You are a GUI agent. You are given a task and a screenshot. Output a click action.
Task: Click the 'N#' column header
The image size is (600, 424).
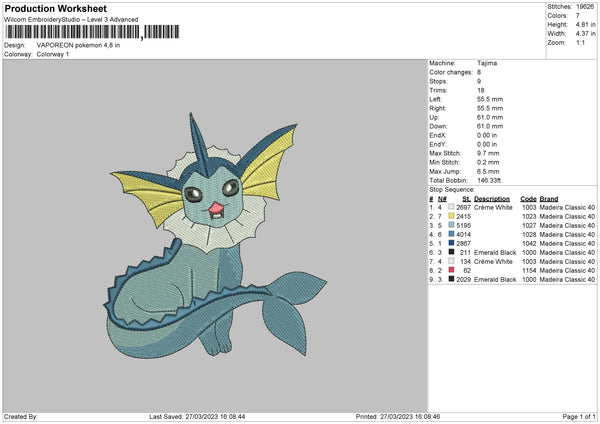pyautogui.click(x=442, y=199)
